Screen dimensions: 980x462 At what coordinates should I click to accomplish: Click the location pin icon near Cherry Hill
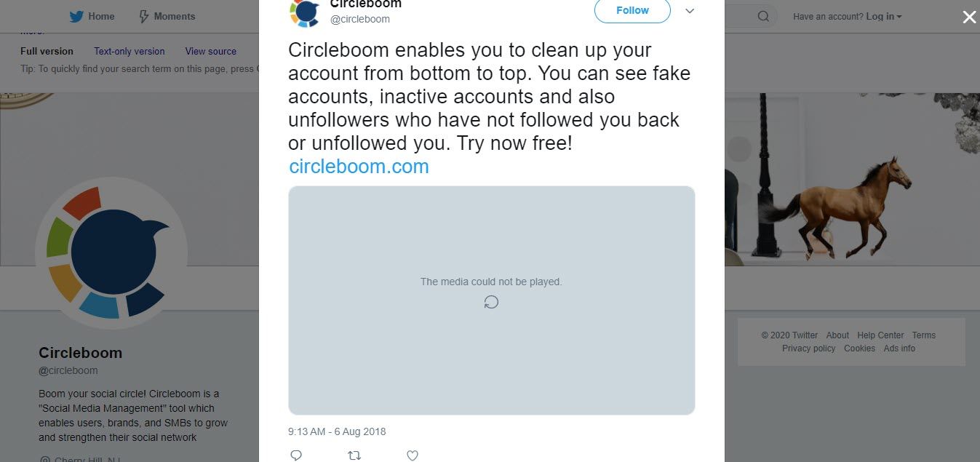44,458
